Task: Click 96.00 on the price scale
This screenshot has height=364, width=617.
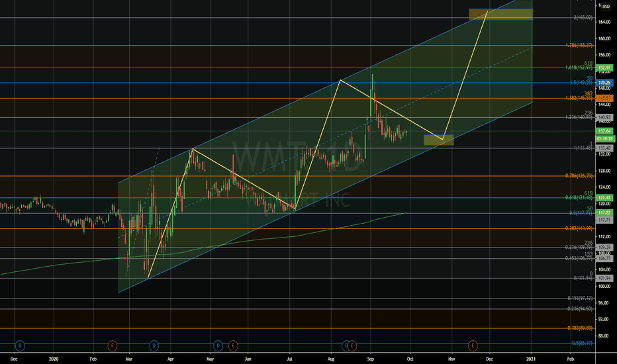Action: (604, 303)
